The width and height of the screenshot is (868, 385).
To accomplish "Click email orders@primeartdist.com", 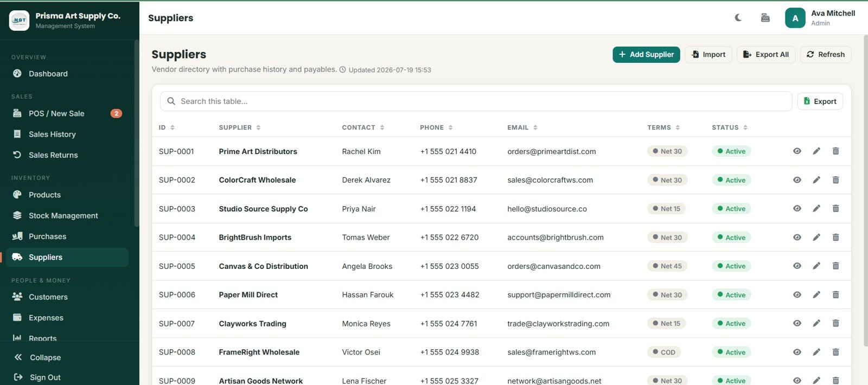I will point(551,151).
